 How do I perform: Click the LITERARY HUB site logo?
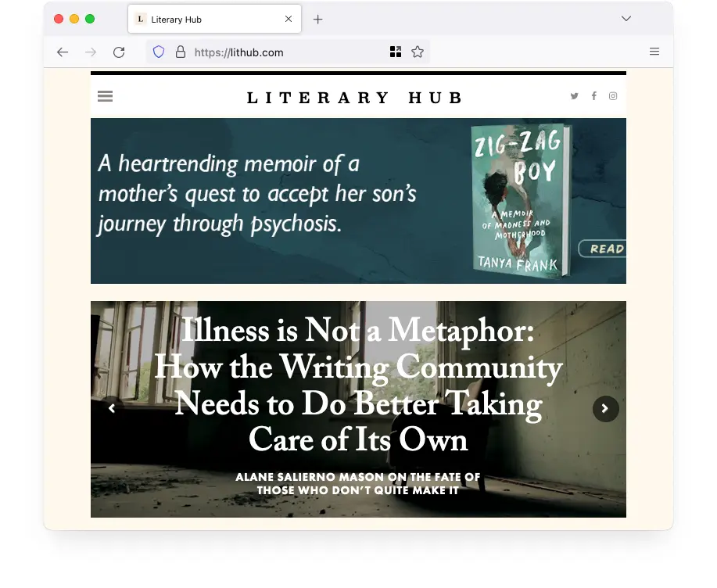click(355, 98)
